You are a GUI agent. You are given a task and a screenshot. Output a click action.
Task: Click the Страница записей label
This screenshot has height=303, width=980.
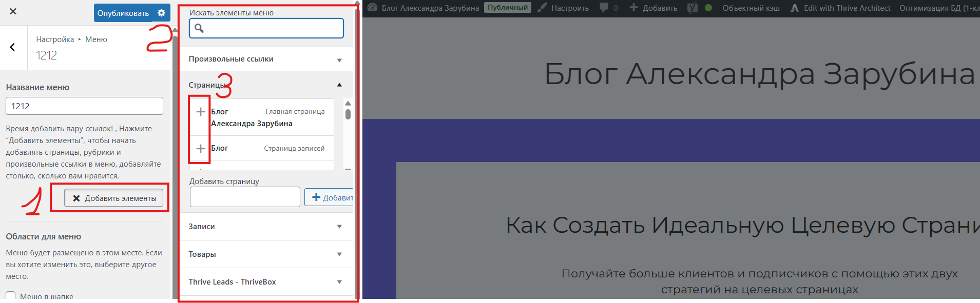click(x=294, y=148)
